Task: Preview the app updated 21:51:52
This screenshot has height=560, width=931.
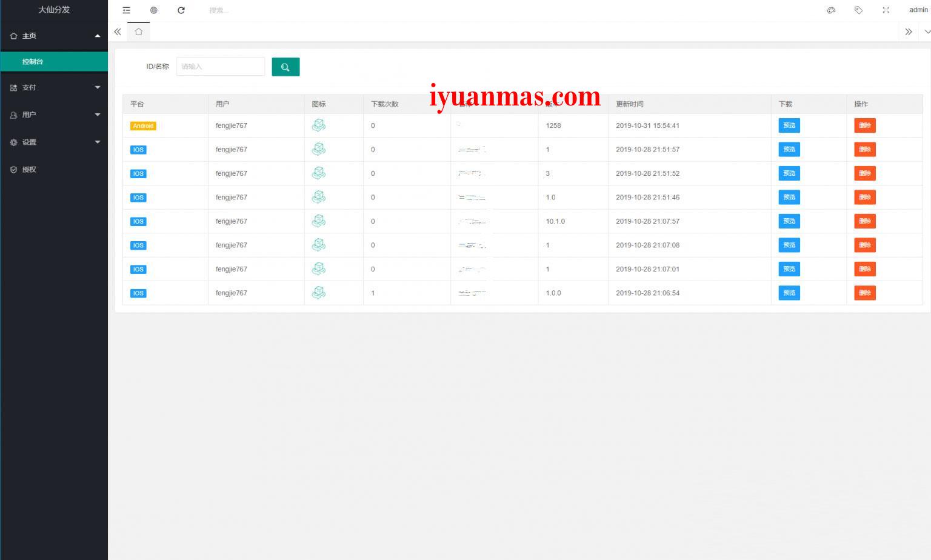Action: (x=789, y=173)
